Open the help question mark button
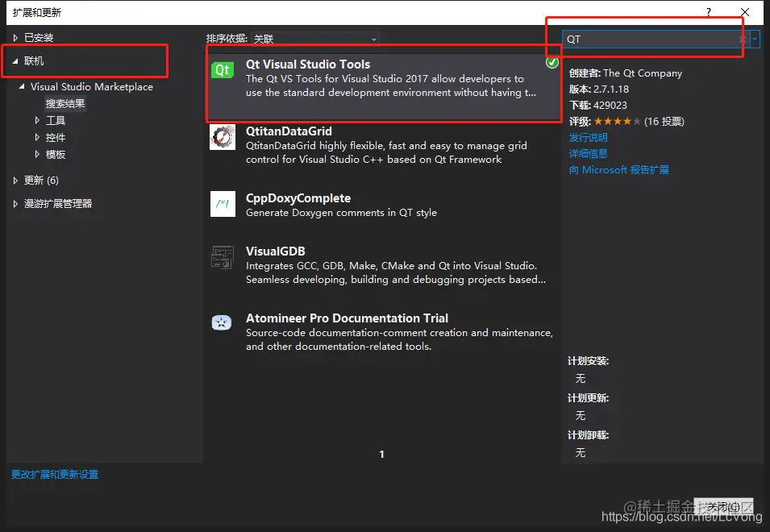Viewport: 770px width, 532px height. tap(709, 12)
